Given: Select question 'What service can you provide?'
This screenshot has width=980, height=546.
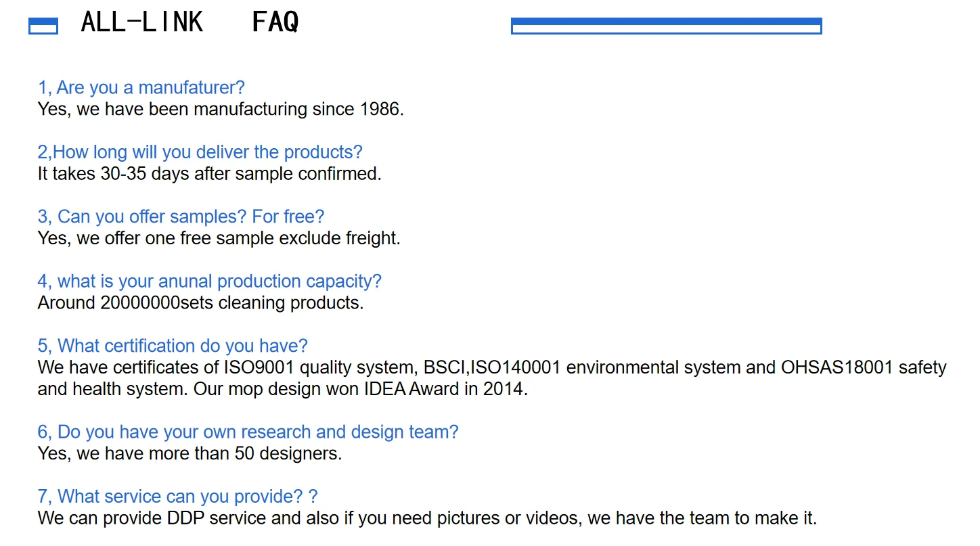Looking at the screenshot, I should point(177,497).
